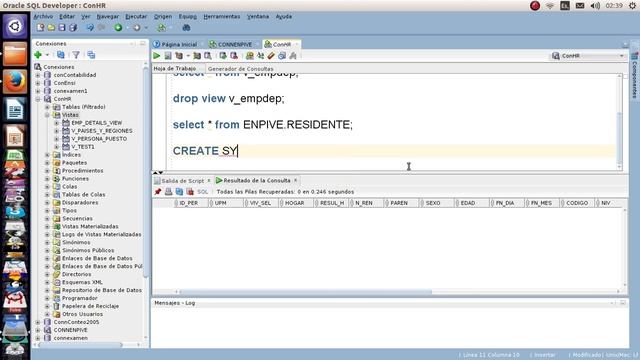Click the connections tree horizontal scrollbar
640x360 pixels.
tap(80, 345)
